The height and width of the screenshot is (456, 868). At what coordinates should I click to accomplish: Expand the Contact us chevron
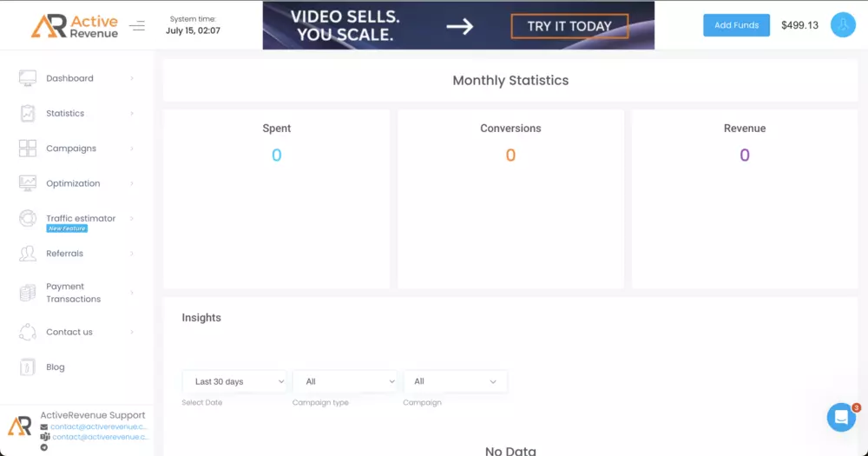132,332
